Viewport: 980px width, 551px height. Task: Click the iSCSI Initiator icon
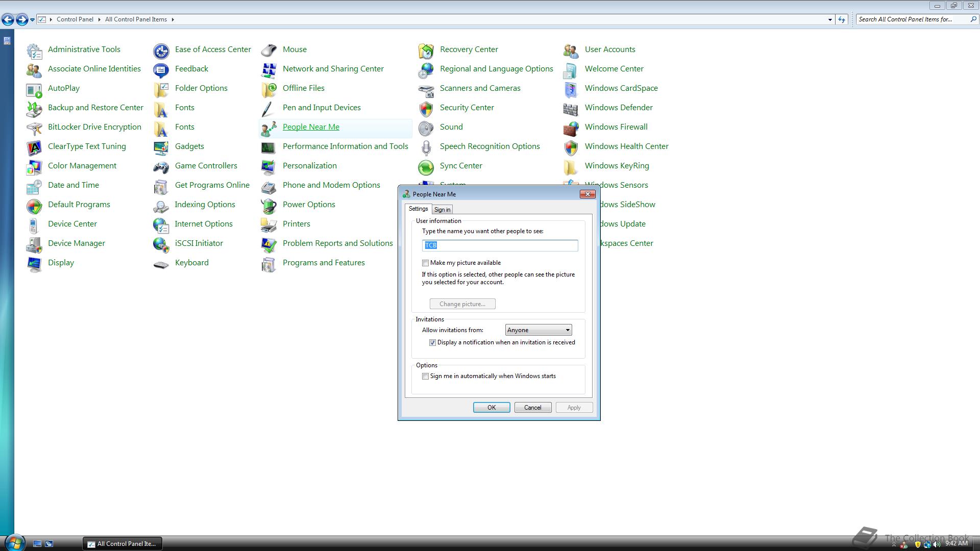coord(161,244)
